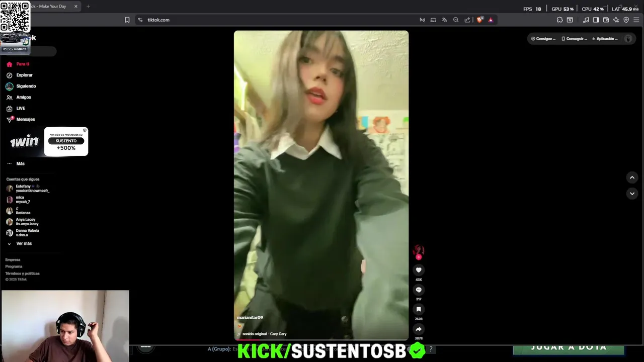This screenshot has width=644, height=362.
Task: Open marianitar09 creator profile
Action: pos(250,318)
